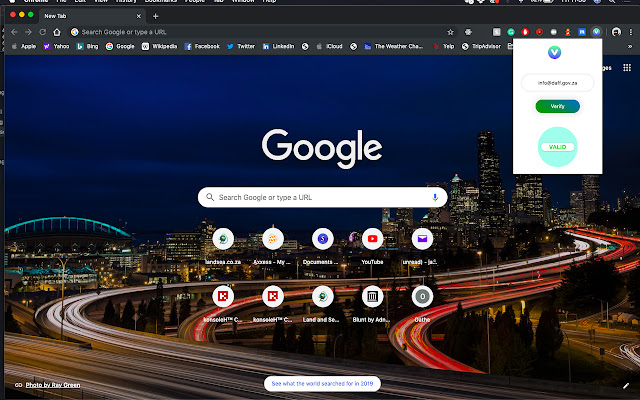Bookmark this page with the star icon
The width and height of the screenshot is (640, 400).
pyautogui.click(x=451, y=32)
